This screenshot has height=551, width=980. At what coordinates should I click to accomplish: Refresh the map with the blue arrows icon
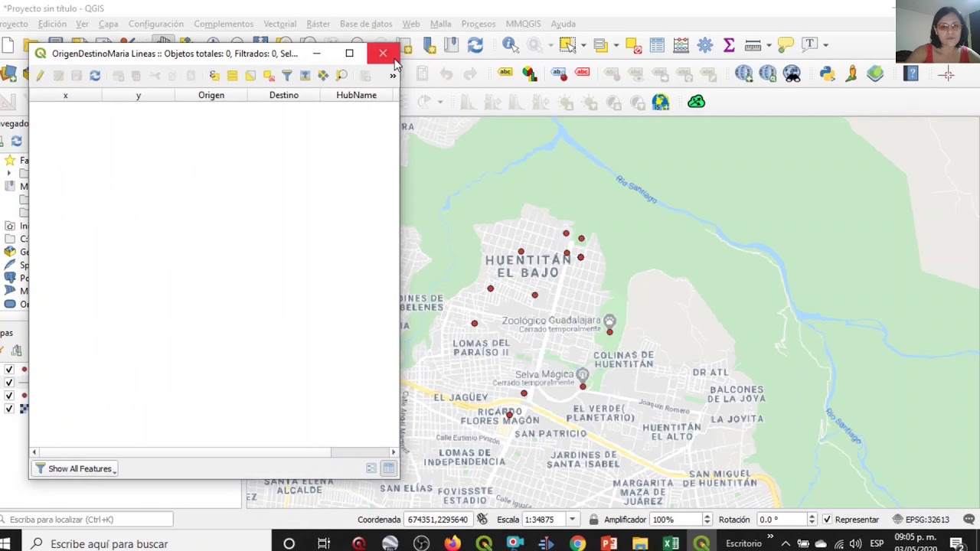[x=475, y=45]
